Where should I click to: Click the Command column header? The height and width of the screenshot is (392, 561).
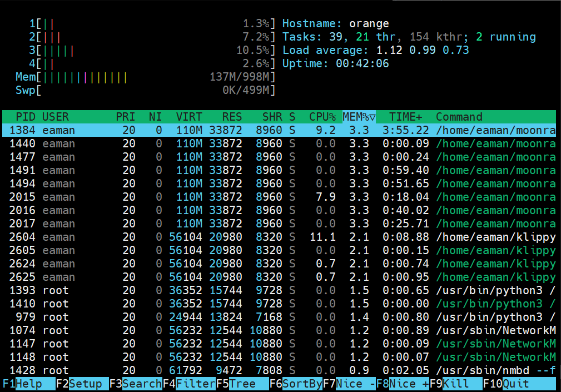[459, 117]
